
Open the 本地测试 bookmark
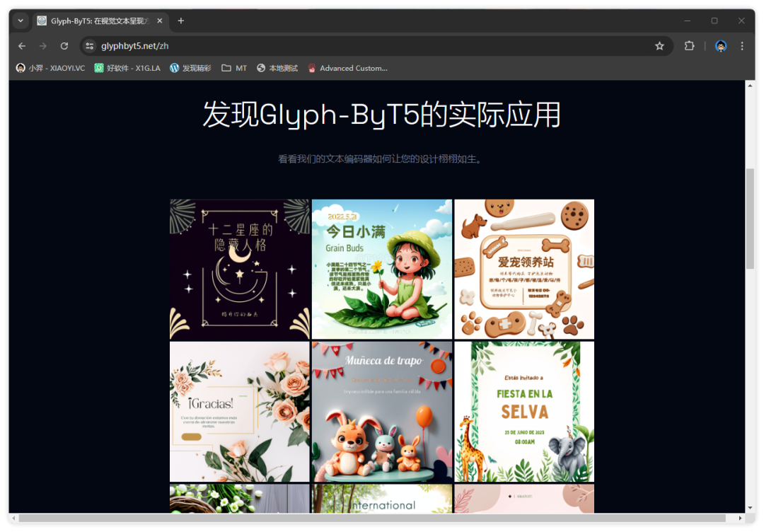(x=277, y=68)
